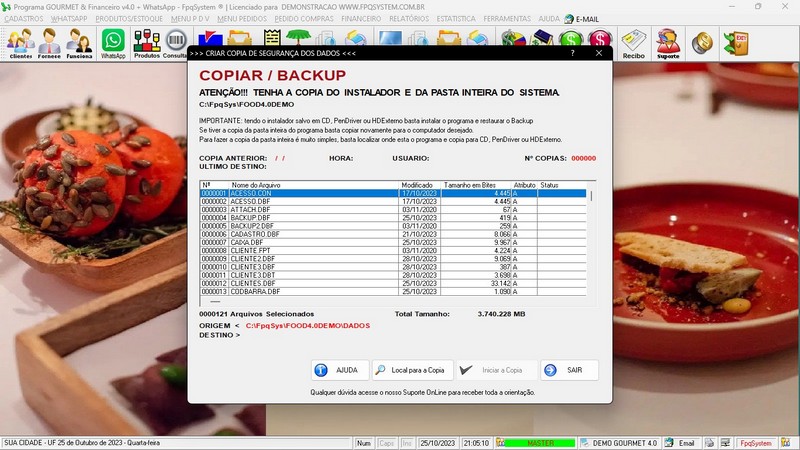Screen dimensions: 800x450
Task: Open the FERRAMENTAS menu
Action: [507, 19]
